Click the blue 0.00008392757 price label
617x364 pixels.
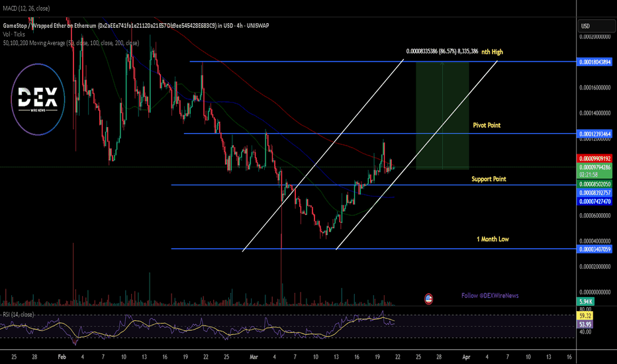click(x=595, y=193)
